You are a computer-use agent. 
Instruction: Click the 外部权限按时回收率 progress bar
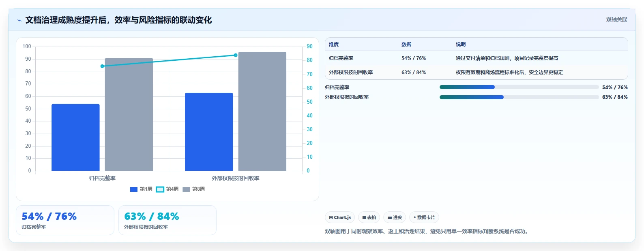click(x=519, y=97)
